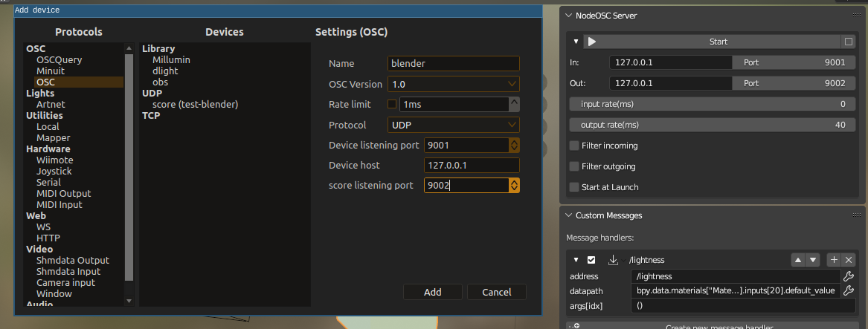
Task: Click the wrench icon beside datapath field
Action: (848, 290)
